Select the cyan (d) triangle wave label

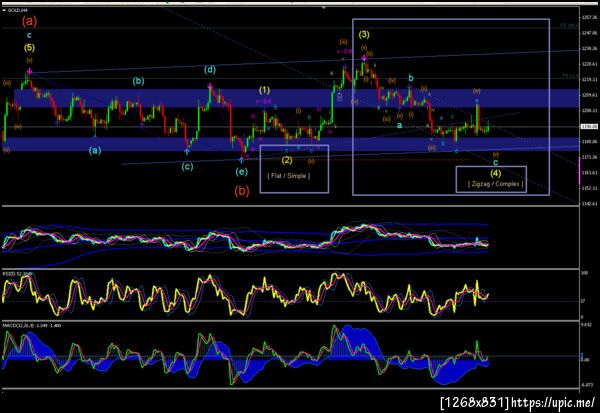210,70
